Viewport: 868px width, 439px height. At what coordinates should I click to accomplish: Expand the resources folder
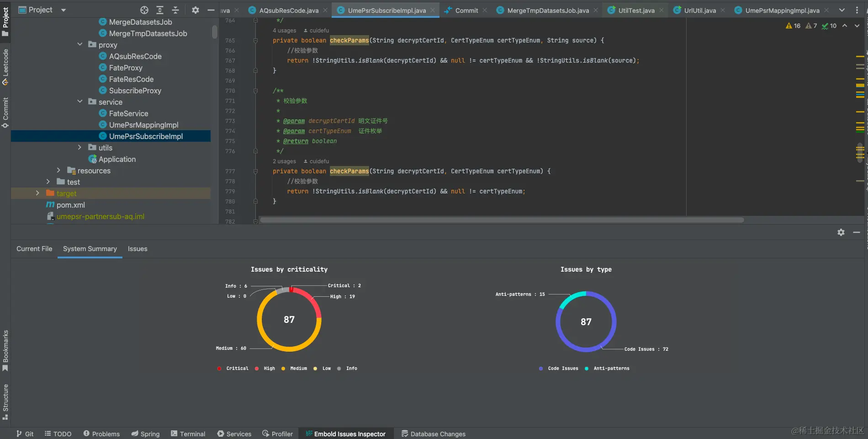[58, 170]
